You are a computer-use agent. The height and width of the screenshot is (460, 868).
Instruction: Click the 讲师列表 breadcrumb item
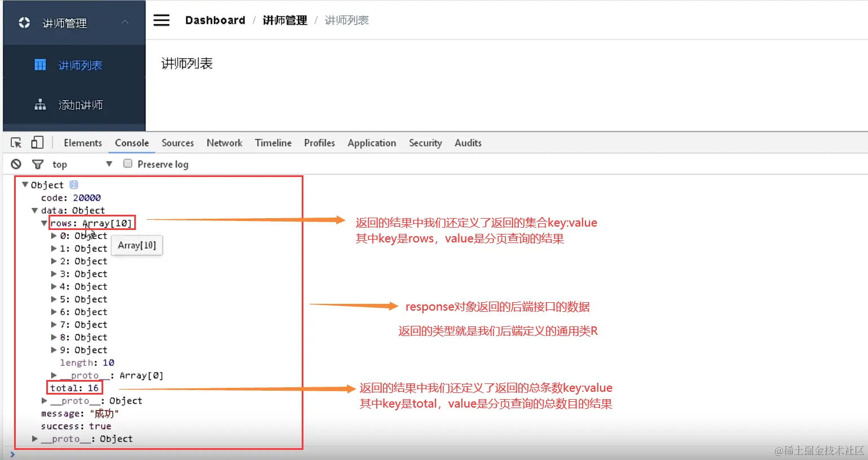[347, 20]
